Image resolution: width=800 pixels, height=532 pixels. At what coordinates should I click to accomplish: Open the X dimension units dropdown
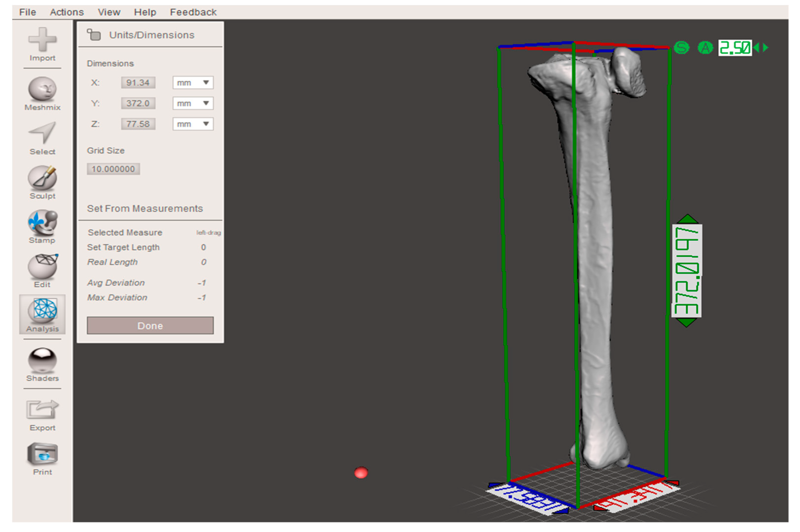pos(193,83)
